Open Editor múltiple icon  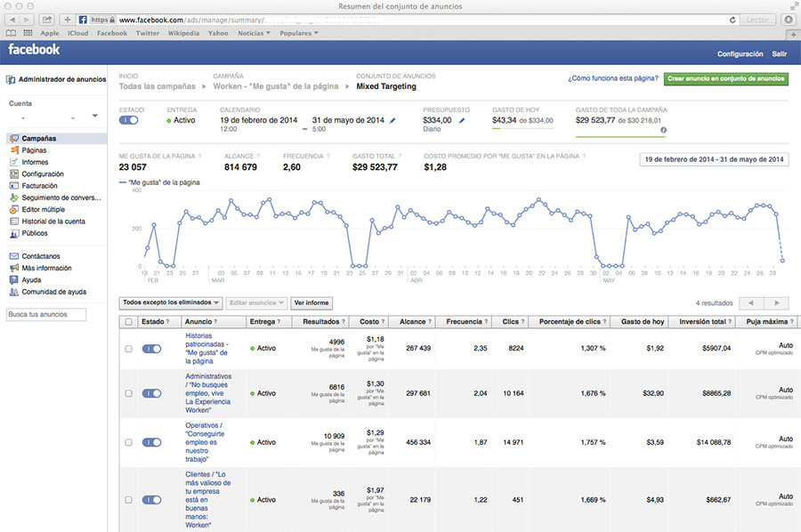(x=14, y=210)
